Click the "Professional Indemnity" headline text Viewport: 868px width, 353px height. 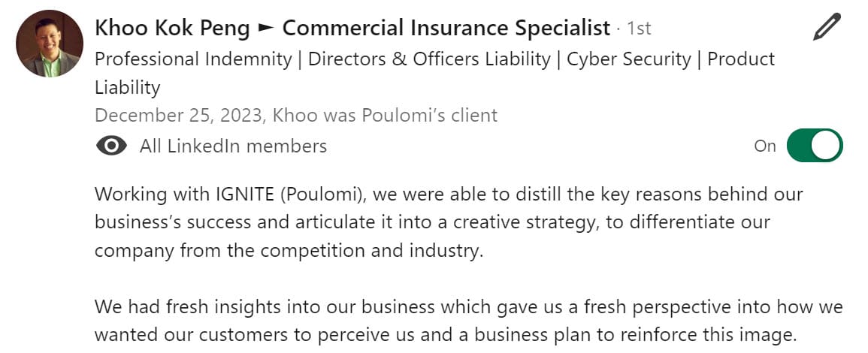click(193, 59)
